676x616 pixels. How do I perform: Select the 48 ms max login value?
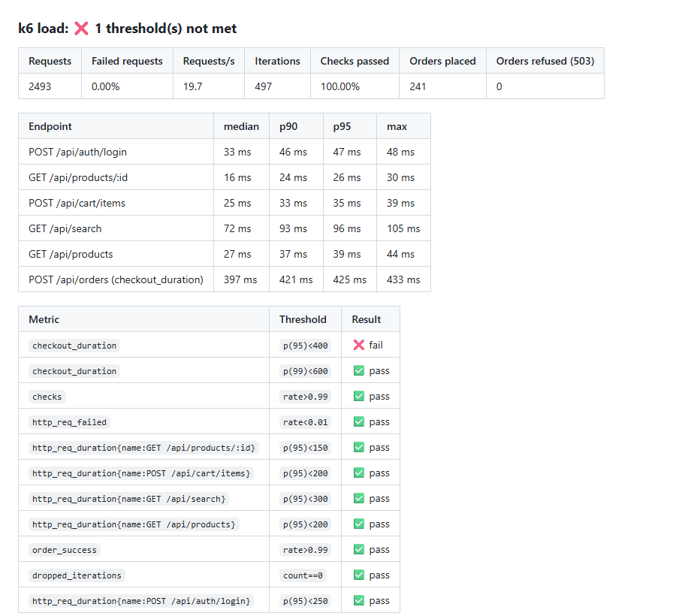pos(400,152)
